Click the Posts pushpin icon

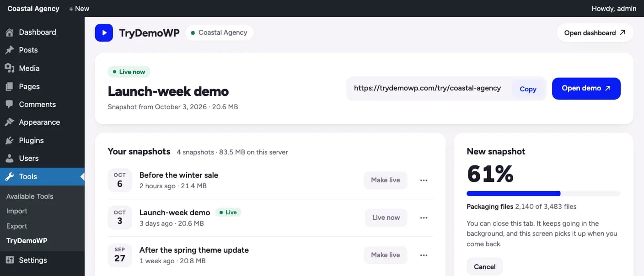(x=9, y=50)
